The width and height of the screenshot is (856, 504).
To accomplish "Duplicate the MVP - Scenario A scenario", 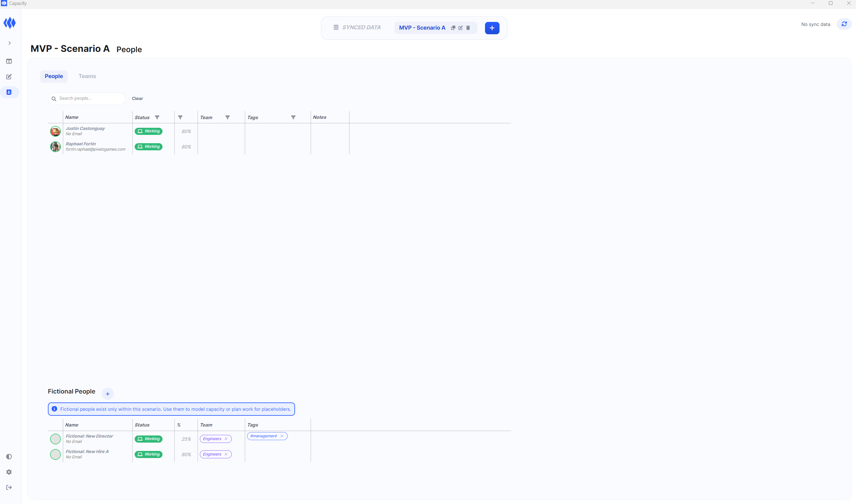I will click(x=453, y=28).
